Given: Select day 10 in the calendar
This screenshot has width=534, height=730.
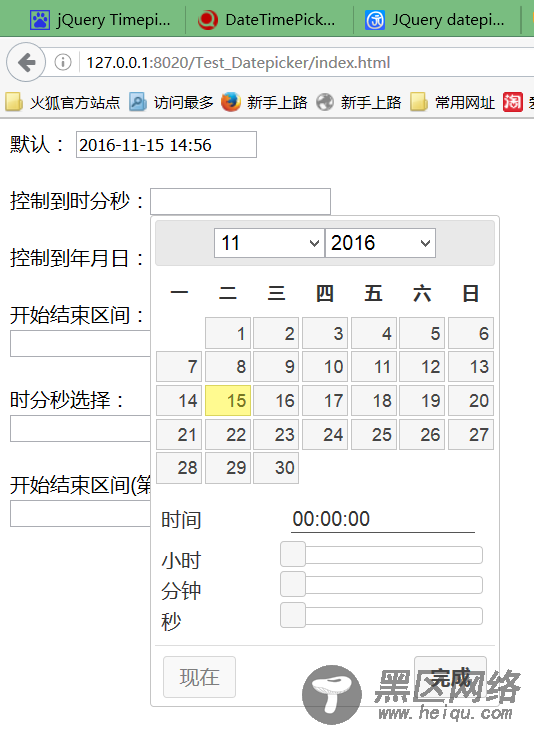Looking at the screenshot, I should (x=325, y=366).
